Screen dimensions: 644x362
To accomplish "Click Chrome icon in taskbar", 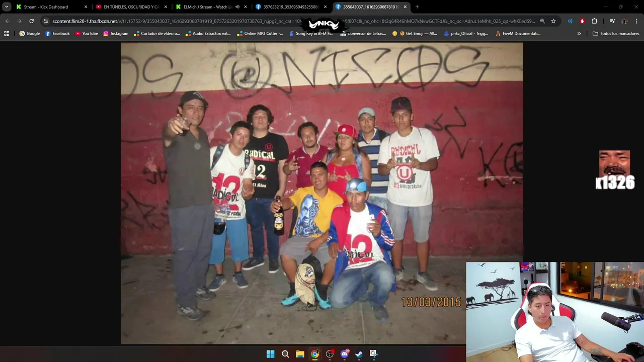I will pyautogui.click(x=315, y=354).
